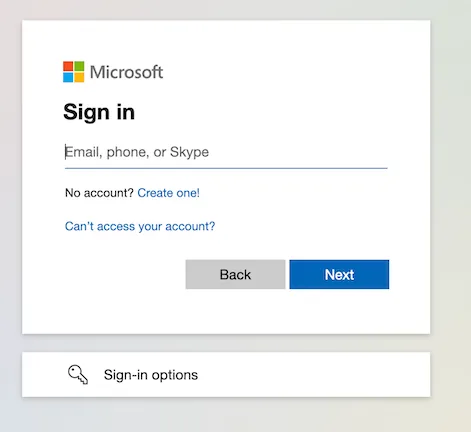Go back using the Back button
The height and width of the screenshot is (432, 471).
[x=235, y=274]
